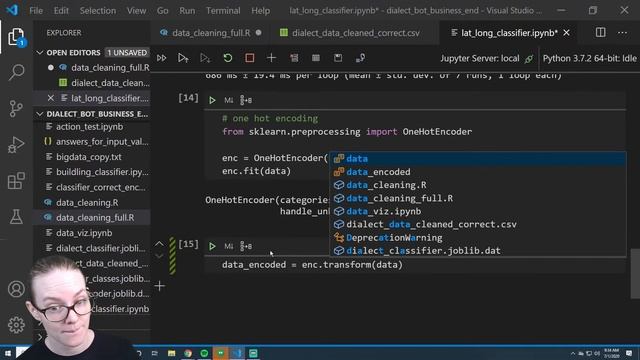
Task: Open the Edit menu
Action: (61, 11)
